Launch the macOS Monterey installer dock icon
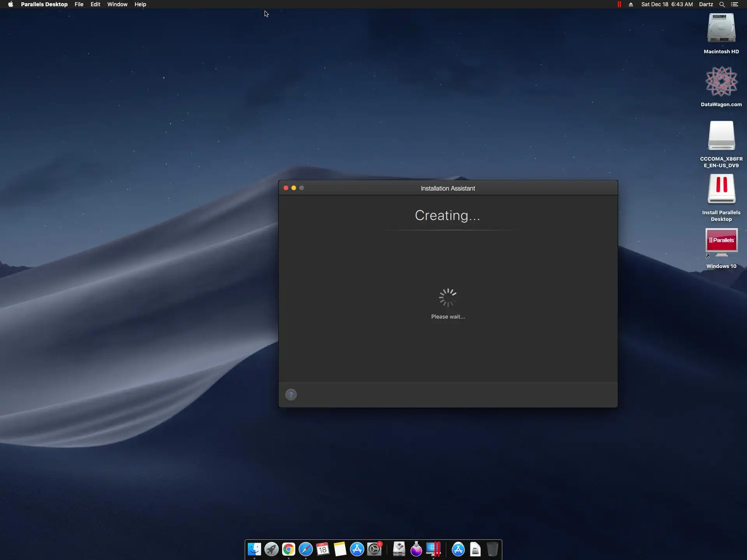 coord(416,549)
